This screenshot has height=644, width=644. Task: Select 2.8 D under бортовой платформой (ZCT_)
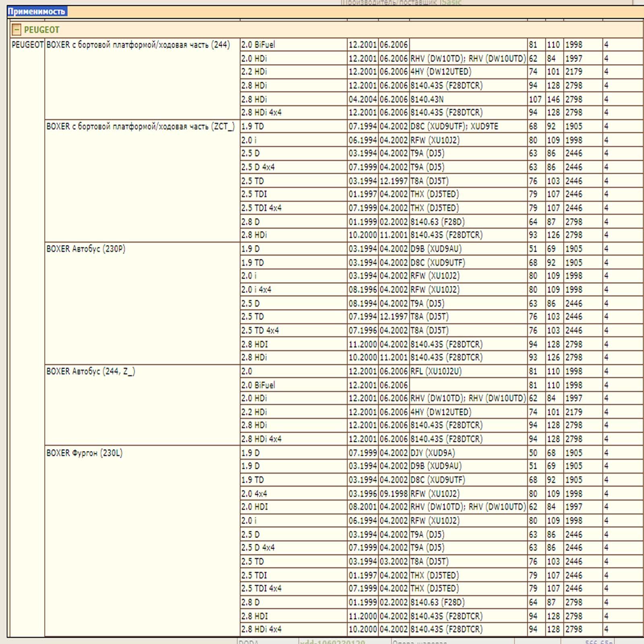(x=293, y=222)
